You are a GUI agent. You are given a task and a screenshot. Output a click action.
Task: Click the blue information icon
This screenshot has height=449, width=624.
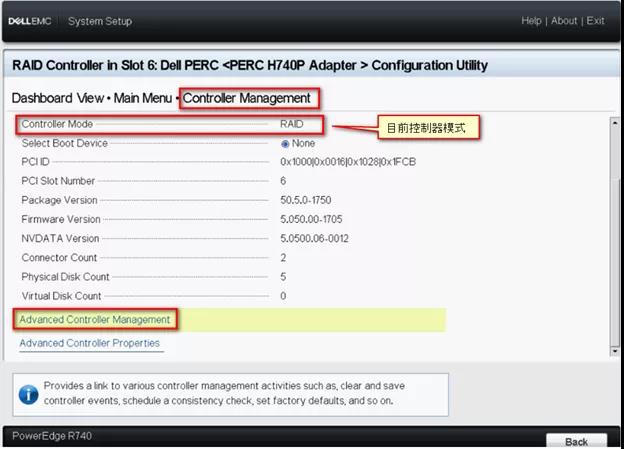tap(29, 394)
